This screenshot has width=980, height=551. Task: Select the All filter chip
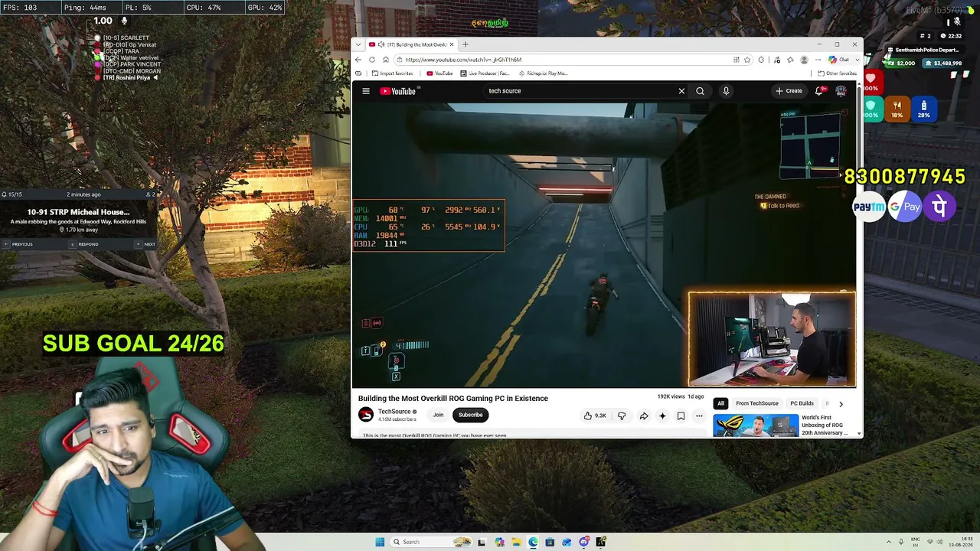(x=720, y=403)
